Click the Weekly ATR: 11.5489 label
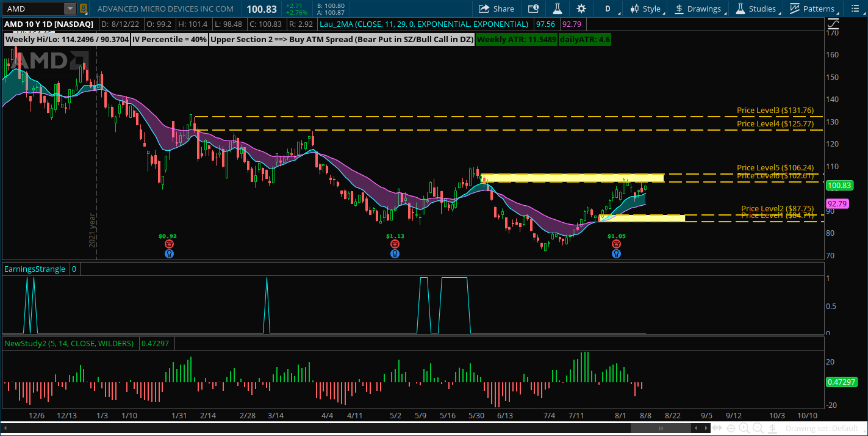The image size is (868, 436). 517,39
